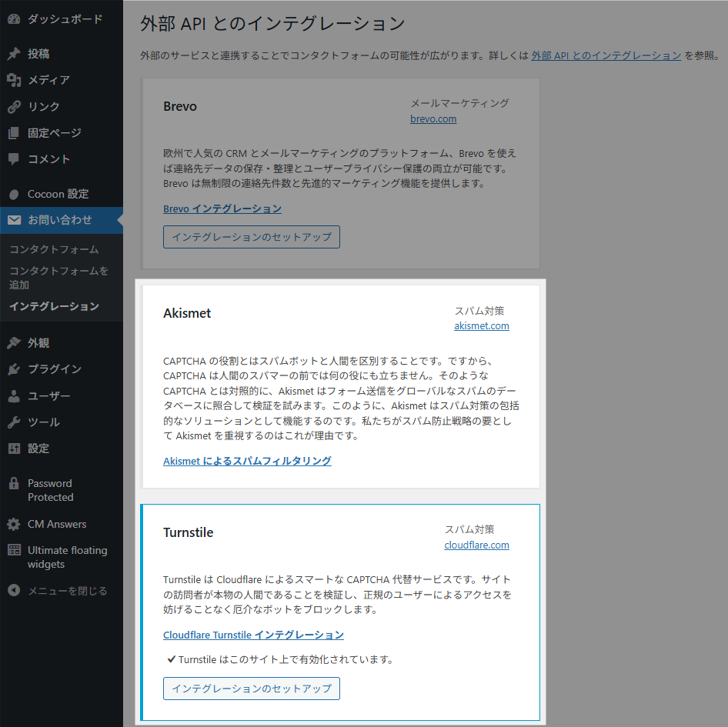Image resolution: width=728 pixels, height=727 pixels.
Task: Click the padlock icon beside Password Protected
Action: coord(14,483)
